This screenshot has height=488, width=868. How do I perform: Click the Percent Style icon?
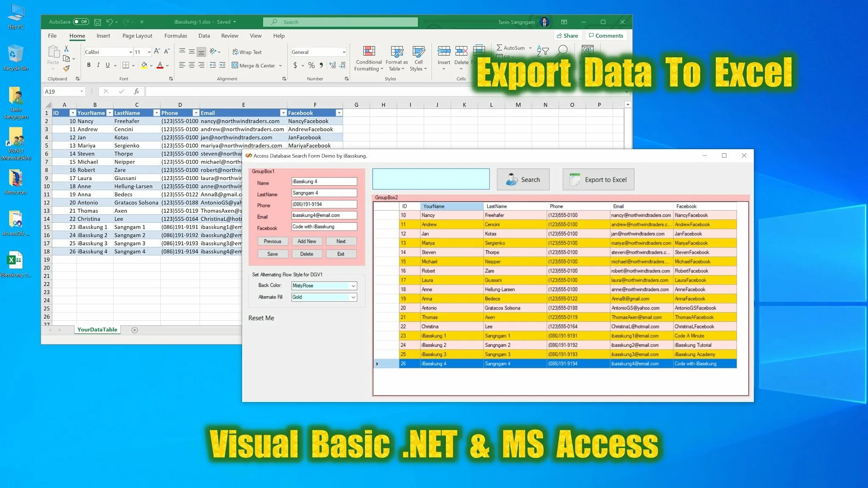pos(312,65)
